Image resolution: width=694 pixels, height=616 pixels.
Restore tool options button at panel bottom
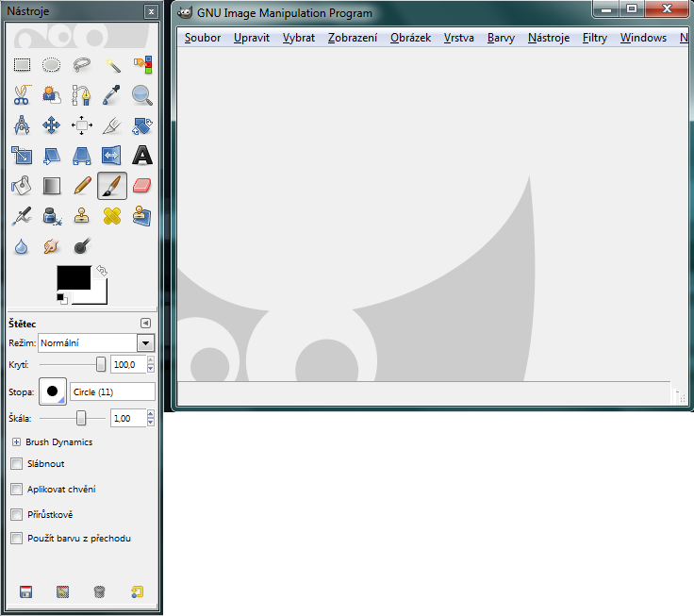click(x=63, y=591)
